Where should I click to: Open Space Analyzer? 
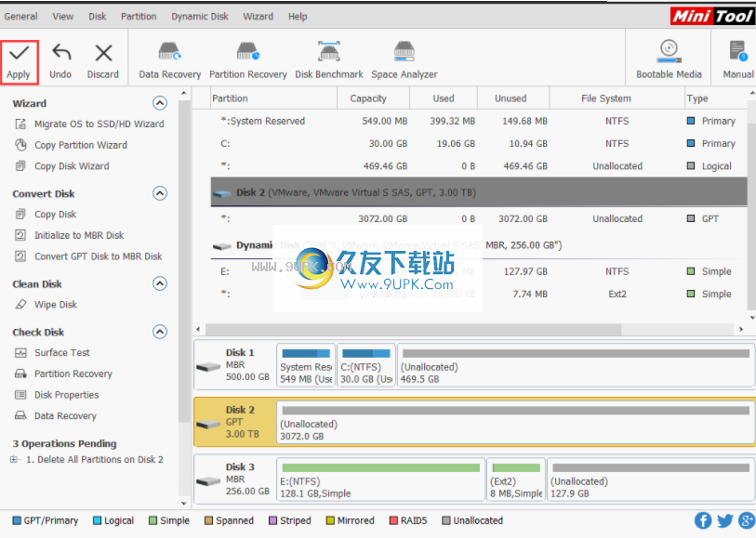pyautogui.click(x=404, y=60)
